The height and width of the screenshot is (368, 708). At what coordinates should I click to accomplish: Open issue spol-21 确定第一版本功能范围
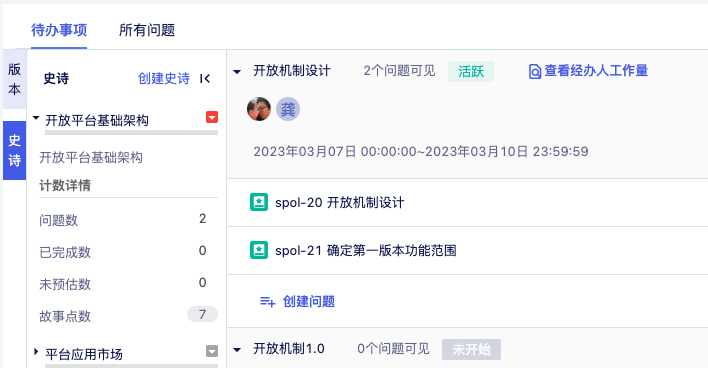(366, 251)
